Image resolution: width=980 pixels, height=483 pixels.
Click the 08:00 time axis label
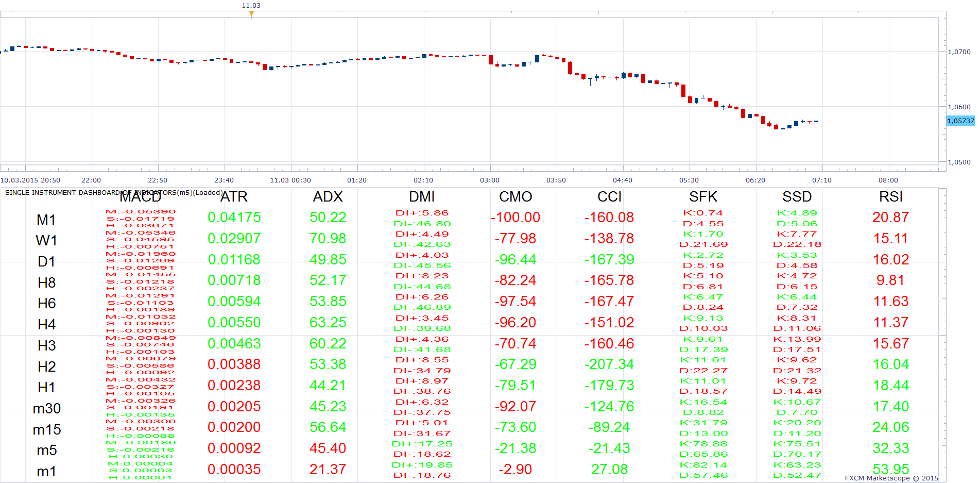pyautogui.click(x=888, y=180)
